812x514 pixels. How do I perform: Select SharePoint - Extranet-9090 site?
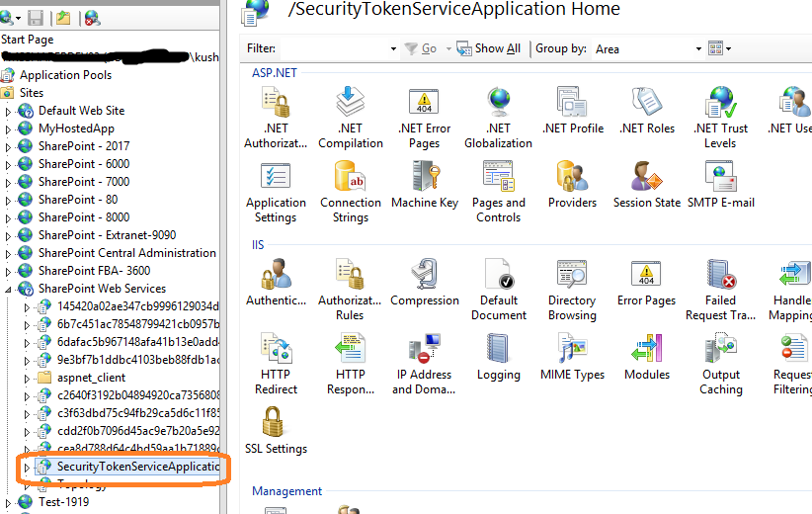pyautogui.click(x=108, y=234)
